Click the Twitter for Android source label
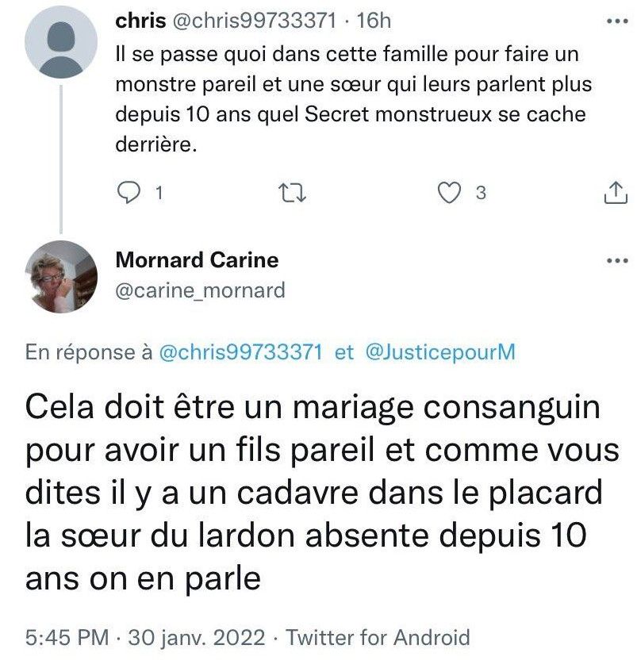 point(378,636)
